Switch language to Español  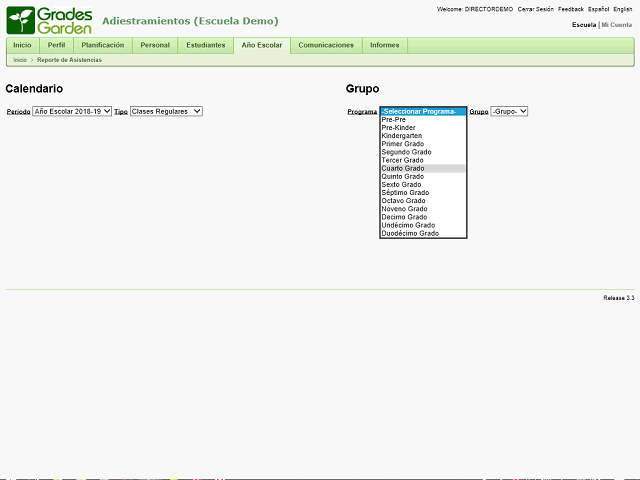598,9
